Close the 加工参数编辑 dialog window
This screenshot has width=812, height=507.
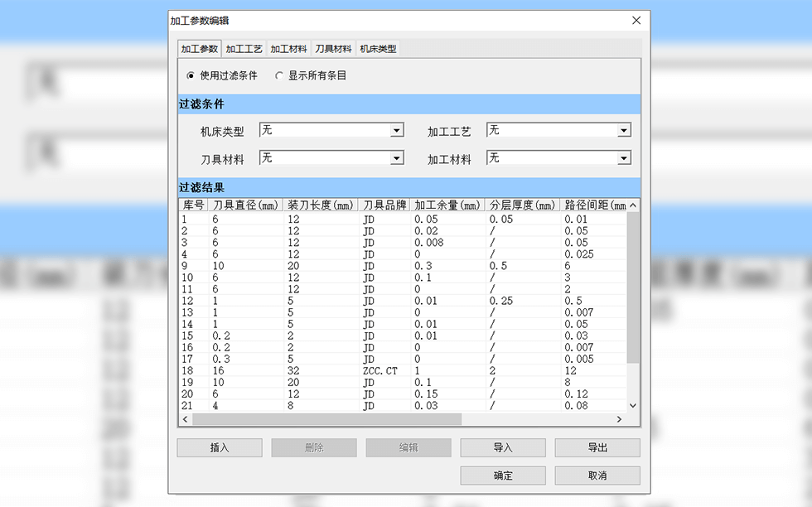[636, 21]
